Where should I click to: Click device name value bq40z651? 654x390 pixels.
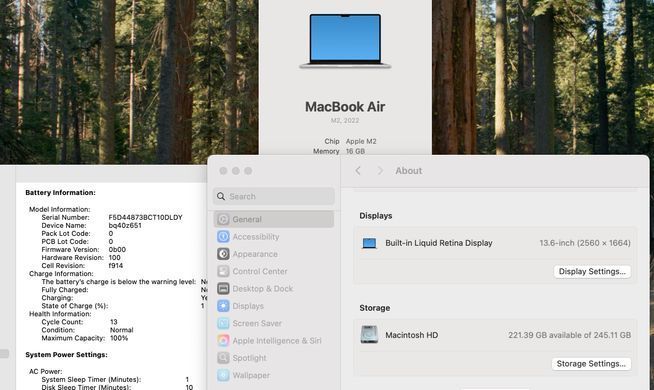(x=125, y=225)
